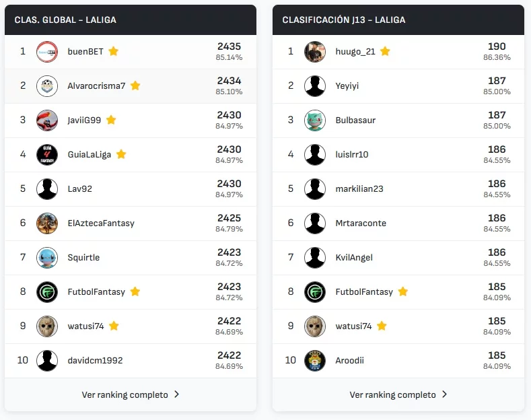This screenshot has height=420, width=531.
Task: Expand the full J13 ranking chevron
Action: [444, 394]
